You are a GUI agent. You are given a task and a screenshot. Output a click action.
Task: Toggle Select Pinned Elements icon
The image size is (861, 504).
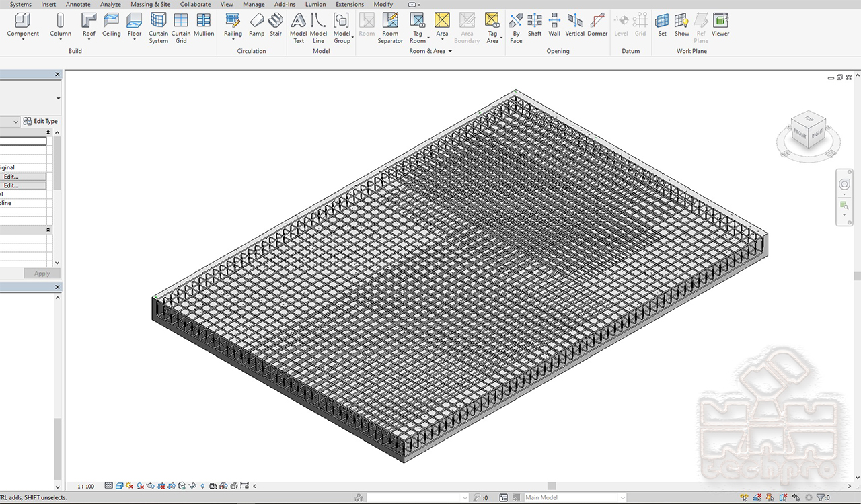[770, 498]
